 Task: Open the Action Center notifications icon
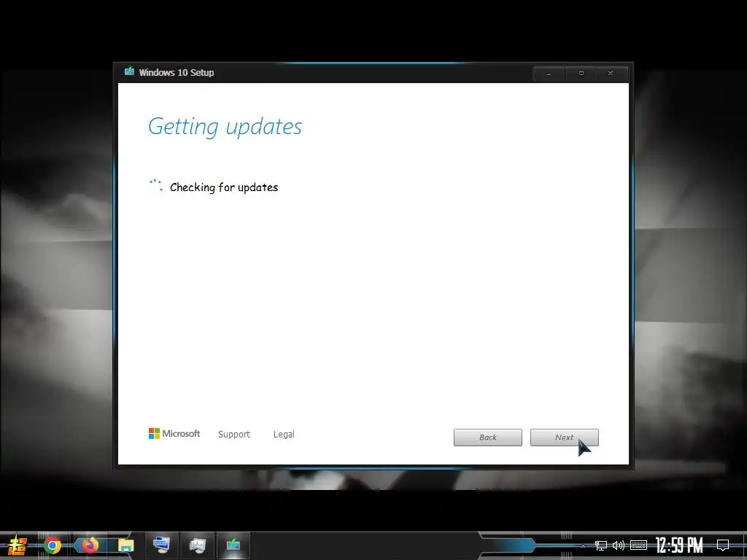pyautogui.click(x=723, y=545)
